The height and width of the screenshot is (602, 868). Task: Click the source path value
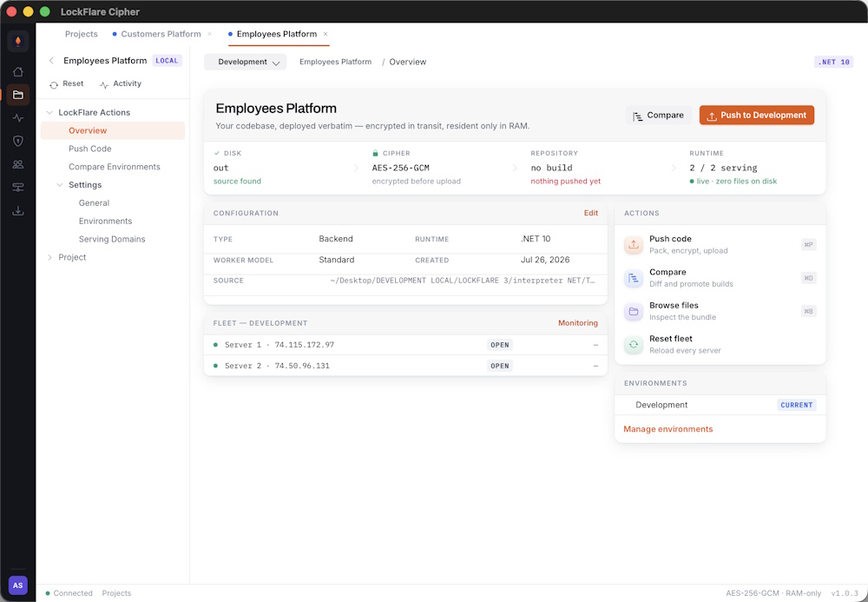coord(463,281)
